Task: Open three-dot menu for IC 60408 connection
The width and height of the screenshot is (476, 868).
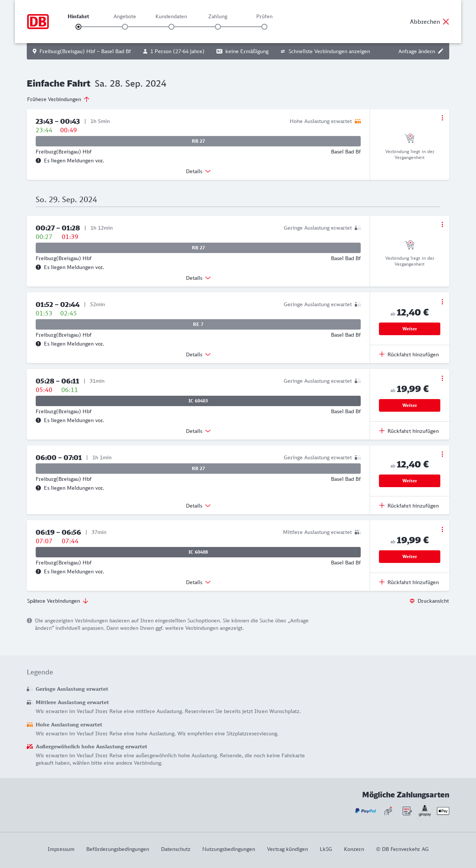Action: tap(442, 529)
